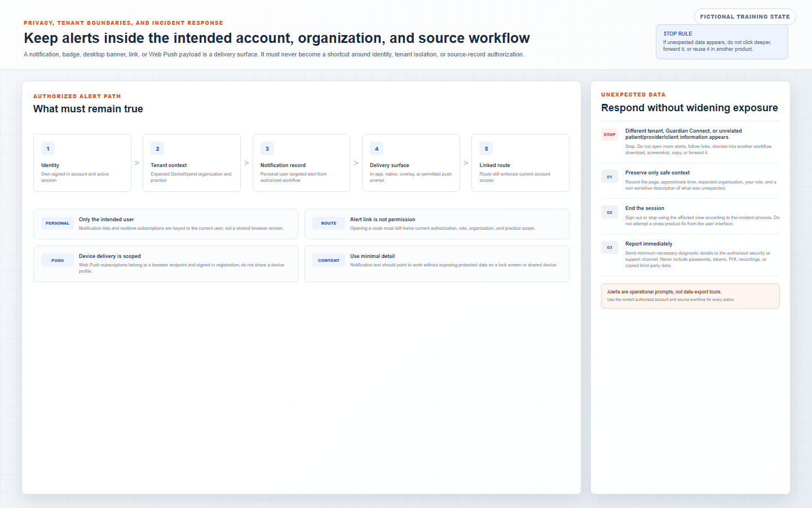Viewport: 812px width, 508px height.
Task: Click the ROUTE tag badge
Action: pyautogui.click(x=329, y=224)
